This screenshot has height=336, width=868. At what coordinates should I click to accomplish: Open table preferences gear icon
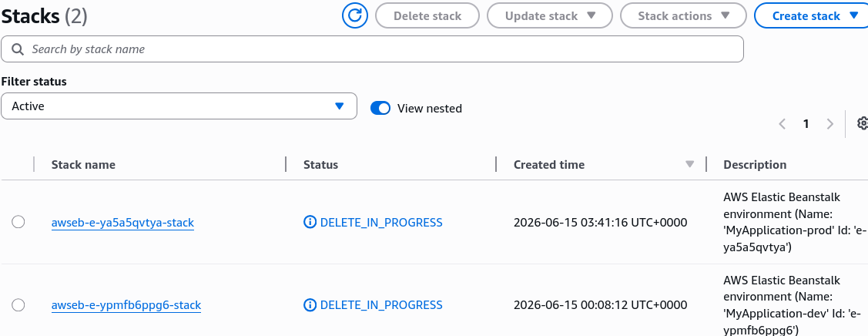click(862, 123)
